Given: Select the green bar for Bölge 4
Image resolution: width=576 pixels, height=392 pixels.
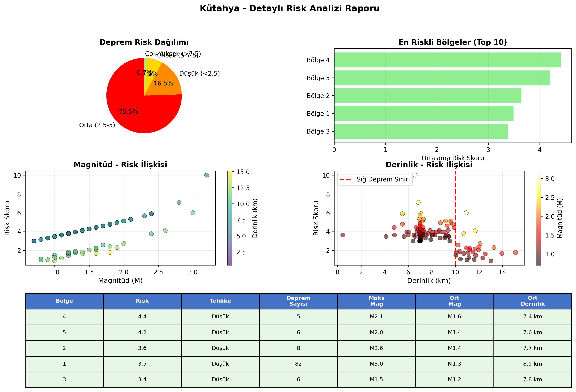Looking at the screenshot, I should pyautogui.click(x=447, y=60).
